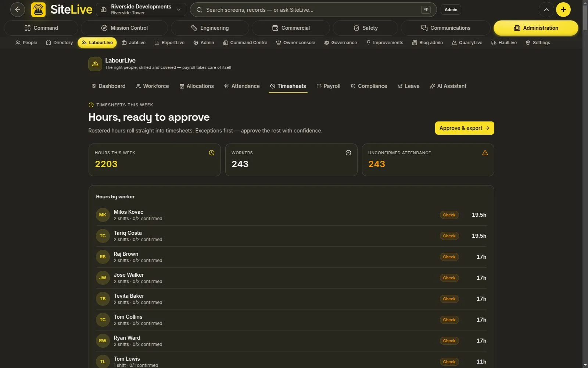Image resolution: width=588 pixels, height=368 pixels.
Task: Open the Communications section
Action: 445,28
